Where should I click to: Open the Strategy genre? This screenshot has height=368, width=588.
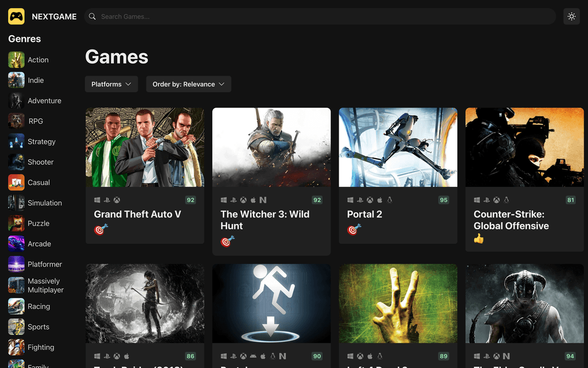41,142
